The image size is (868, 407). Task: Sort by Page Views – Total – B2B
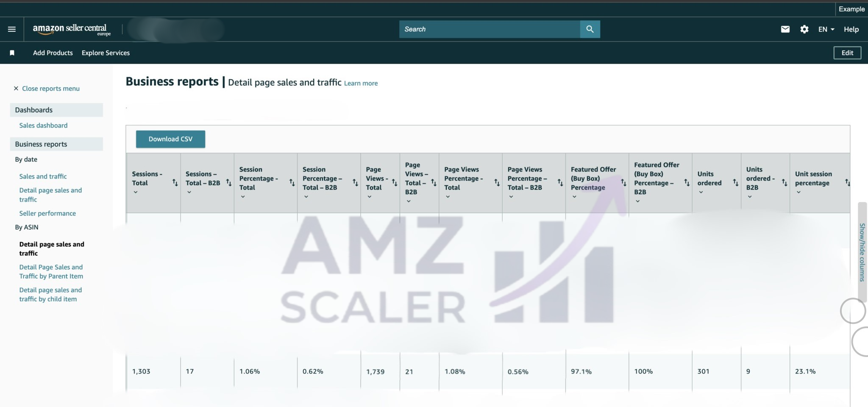[x=434, y=183]
